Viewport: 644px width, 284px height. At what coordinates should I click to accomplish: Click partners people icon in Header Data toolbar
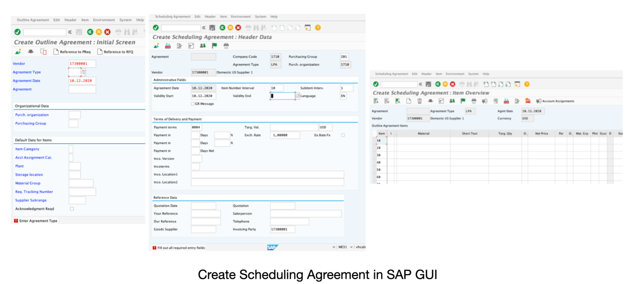pyautogui.click(x=203, y=46)
